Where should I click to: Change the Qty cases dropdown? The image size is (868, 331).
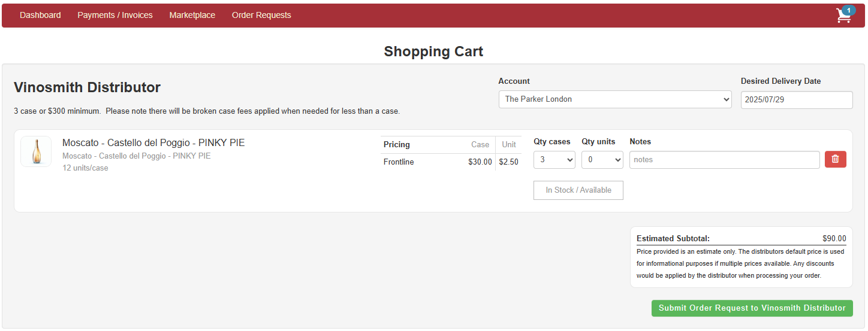point(554,160)
